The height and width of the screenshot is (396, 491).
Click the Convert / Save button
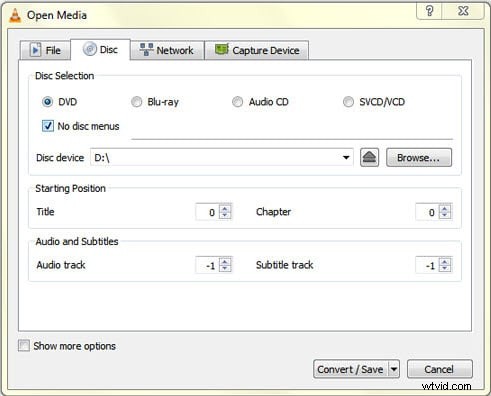tap(350, 369)
